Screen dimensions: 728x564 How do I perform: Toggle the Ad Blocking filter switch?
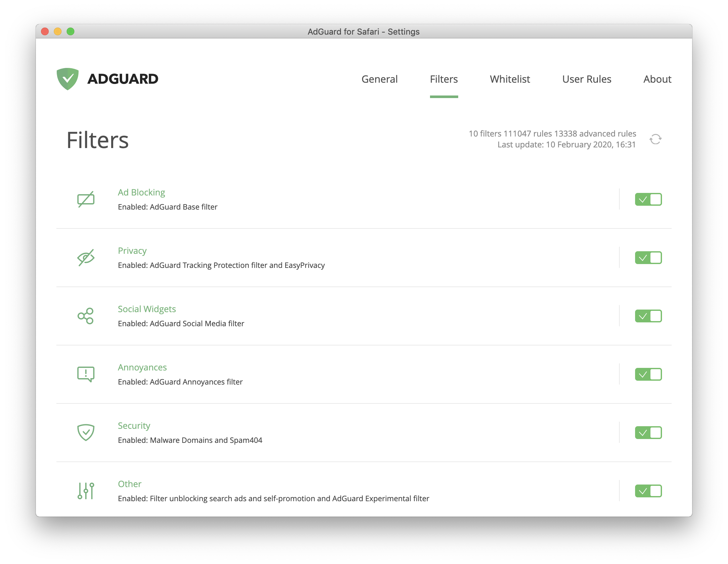click(648, 199)
